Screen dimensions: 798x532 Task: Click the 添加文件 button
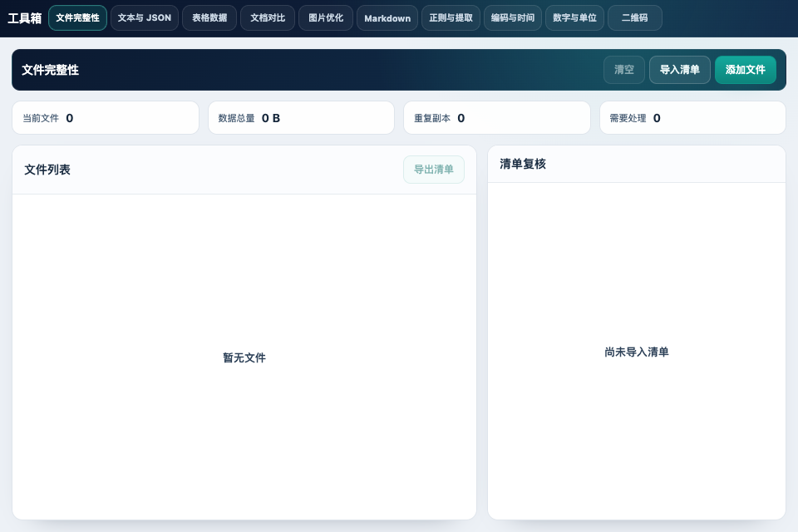(x=745, y=70)
